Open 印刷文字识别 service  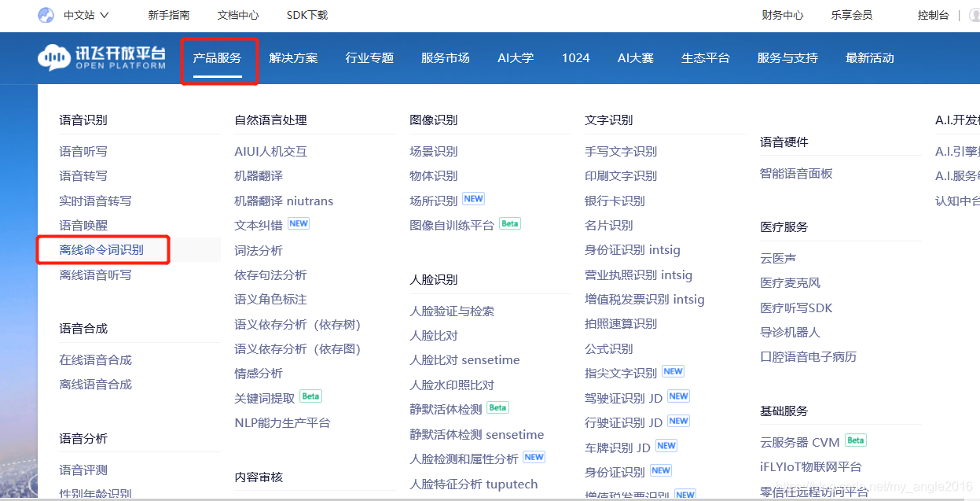621,175
